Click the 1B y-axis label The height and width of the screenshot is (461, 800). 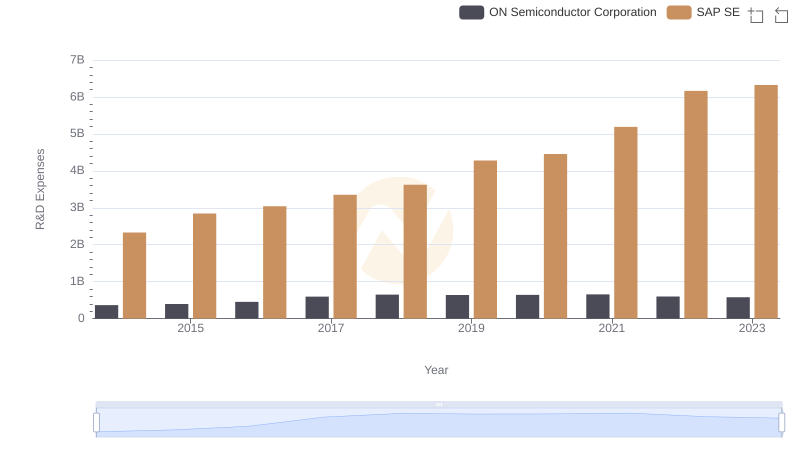[77, 281]
